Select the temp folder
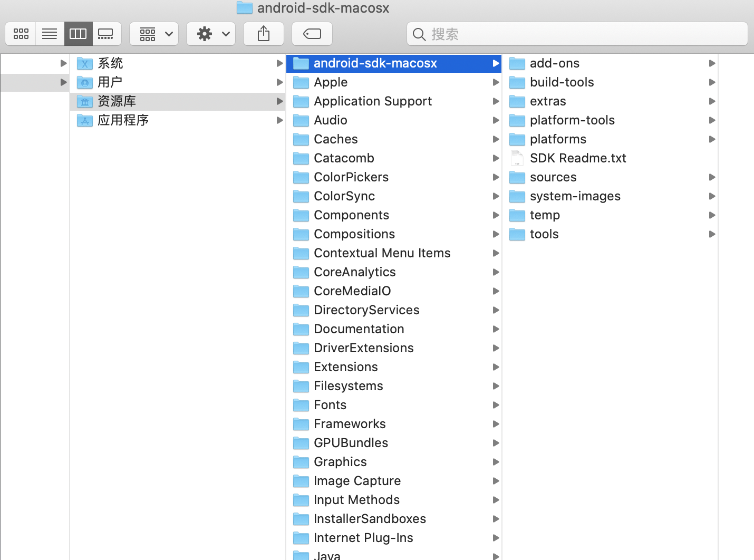 click(610, 215)
